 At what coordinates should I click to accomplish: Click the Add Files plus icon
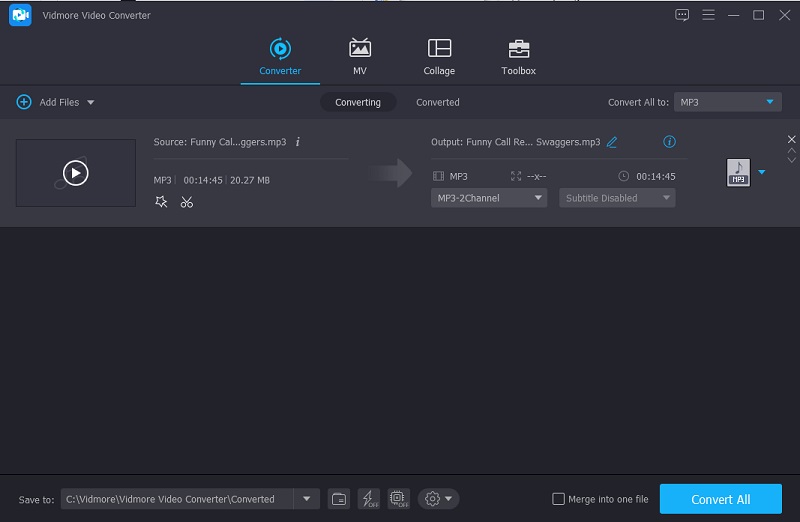(x=24, y=102)
